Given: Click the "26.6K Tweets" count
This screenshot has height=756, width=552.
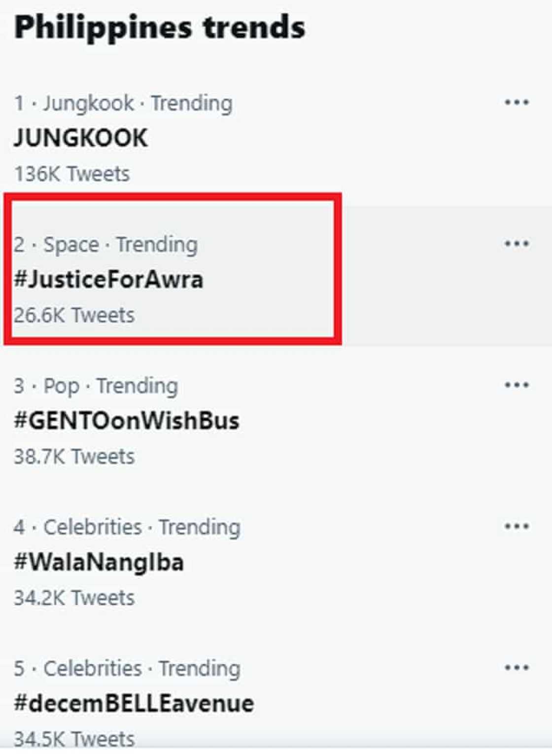Looking at the screenshot, I should pos(74,315).
